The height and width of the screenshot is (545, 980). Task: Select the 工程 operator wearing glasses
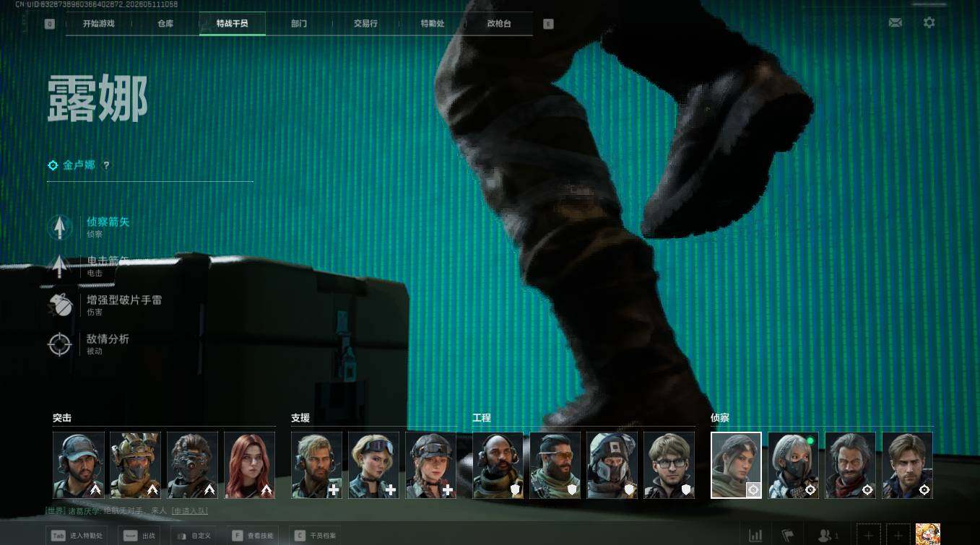(x=669, y=465)
